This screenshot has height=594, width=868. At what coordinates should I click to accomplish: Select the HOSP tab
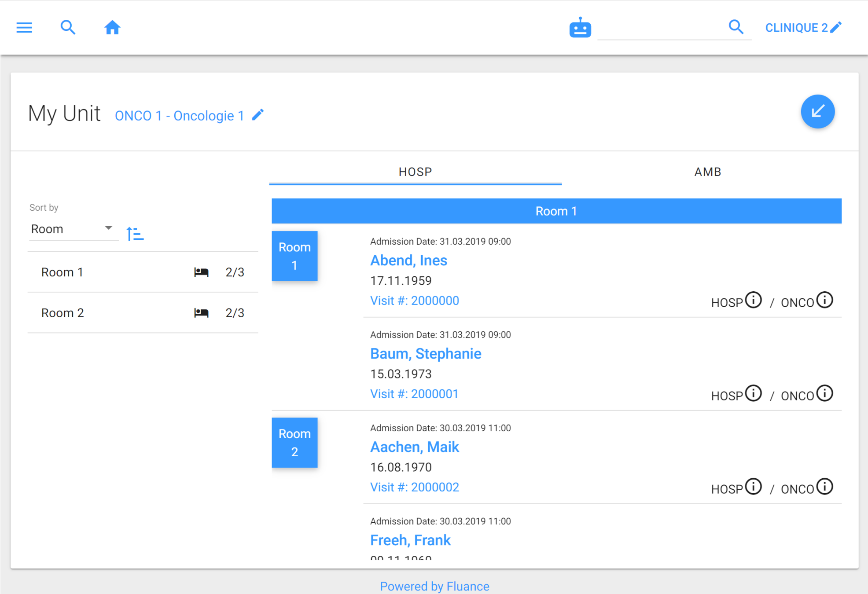pyautogui.click(x=415, y=172)
